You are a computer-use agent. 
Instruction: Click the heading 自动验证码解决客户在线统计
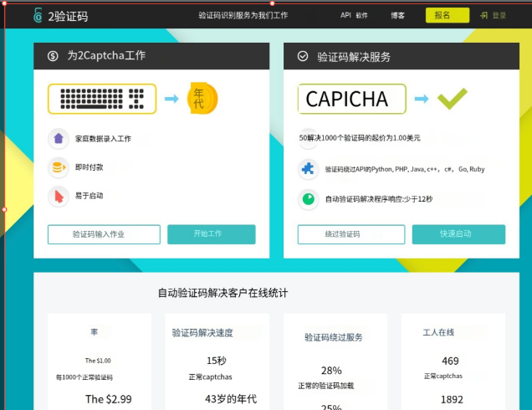(223, 293)
